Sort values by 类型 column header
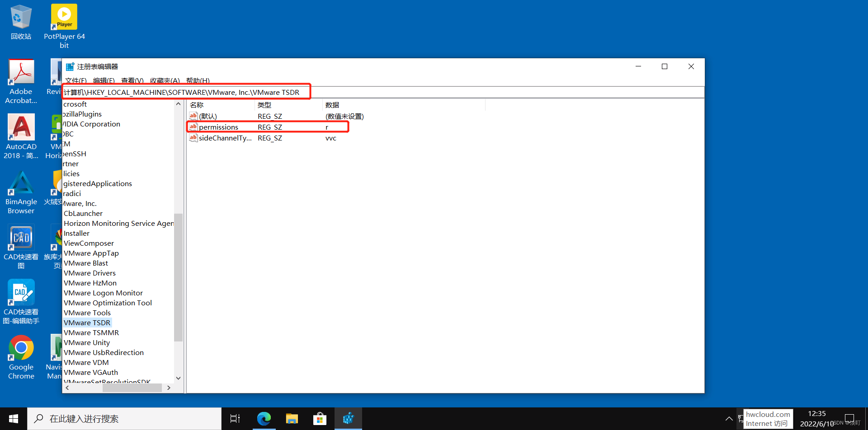This screenshot has height=430, width=868. click(x=288, y=105)
